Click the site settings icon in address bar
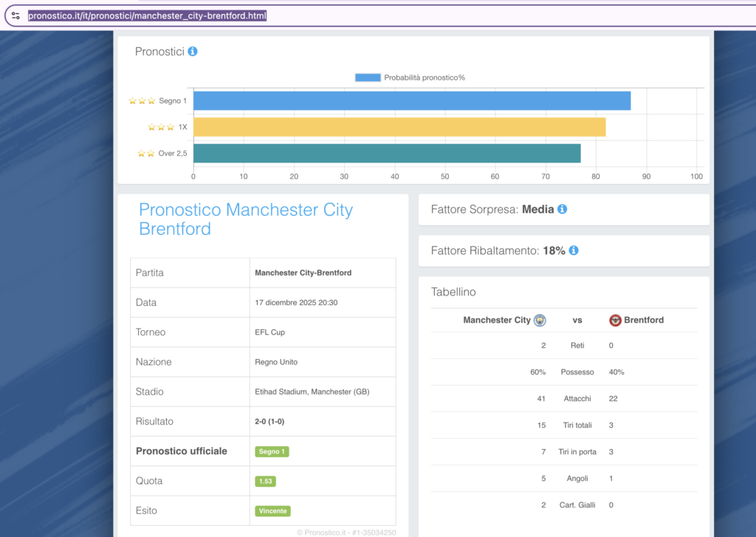The height and width of the screenshot is (537, 756). 16,16
